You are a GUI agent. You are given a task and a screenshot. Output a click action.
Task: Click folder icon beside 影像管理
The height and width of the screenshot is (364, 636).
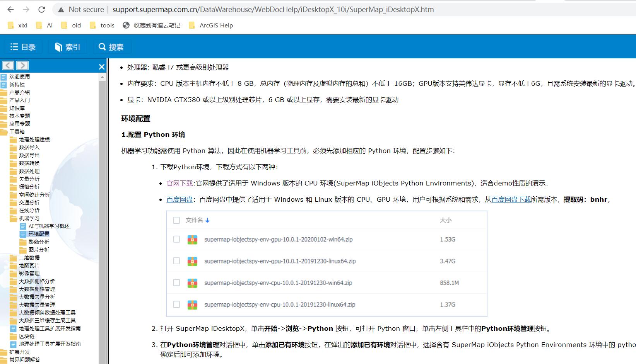[14, 273]
